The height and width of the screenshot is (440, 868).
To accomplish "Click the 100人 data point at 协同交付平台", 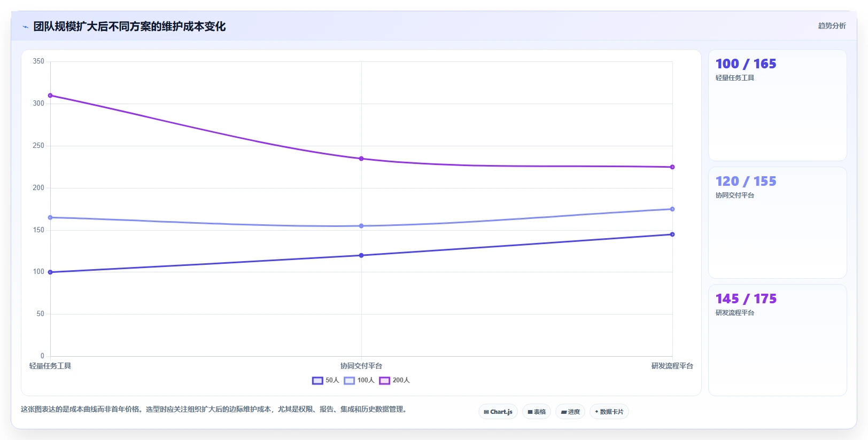I will [361, 226].
